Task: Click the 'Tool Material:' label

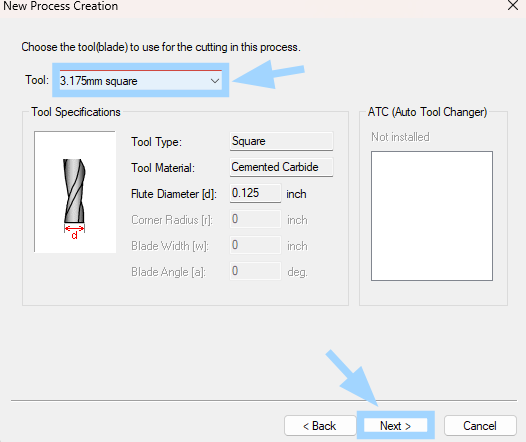Action: click(163, 168)
